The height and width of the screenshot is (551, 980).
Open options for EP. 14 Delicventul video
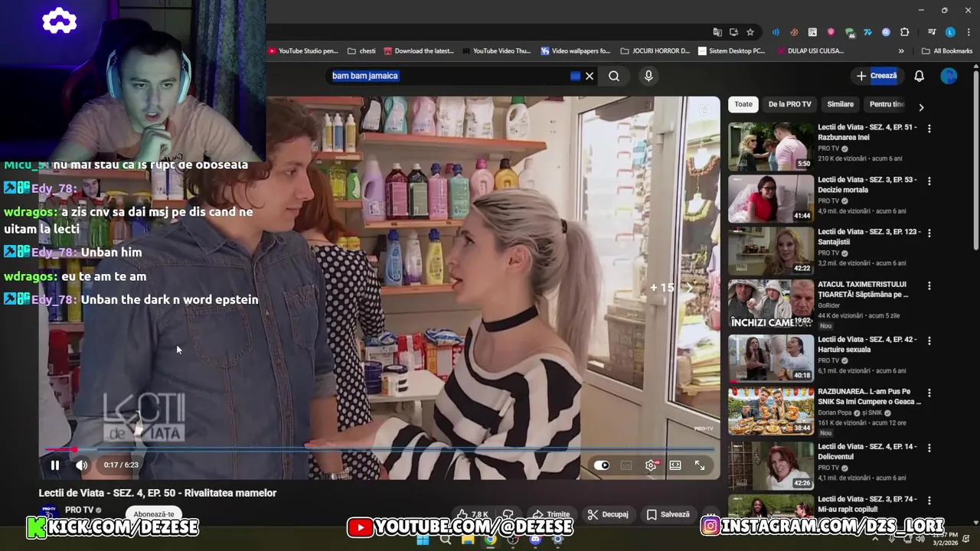(x=929, y=448)
